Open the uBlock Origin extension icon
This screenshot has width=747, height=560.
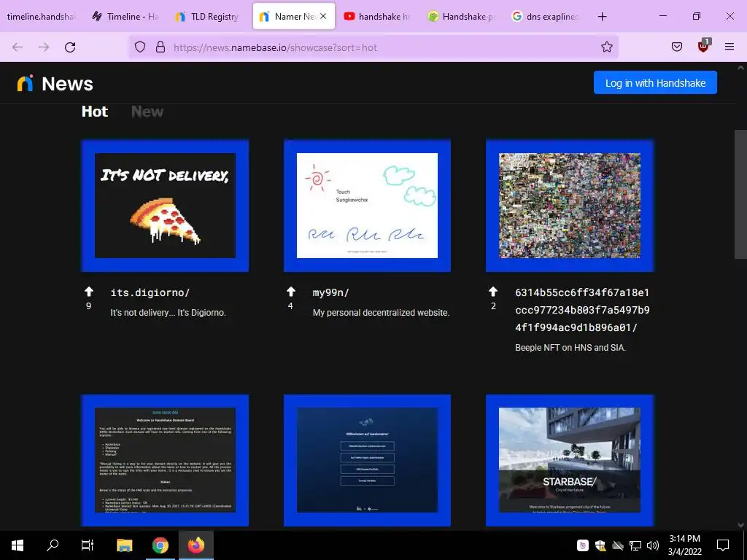point(703,46)
